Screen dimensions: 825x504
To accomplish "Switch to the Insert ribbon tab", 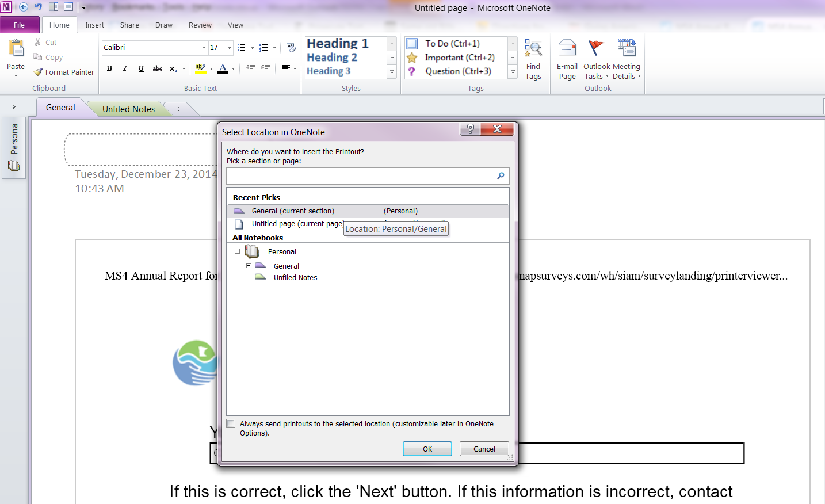I will (x=94, y=25).
